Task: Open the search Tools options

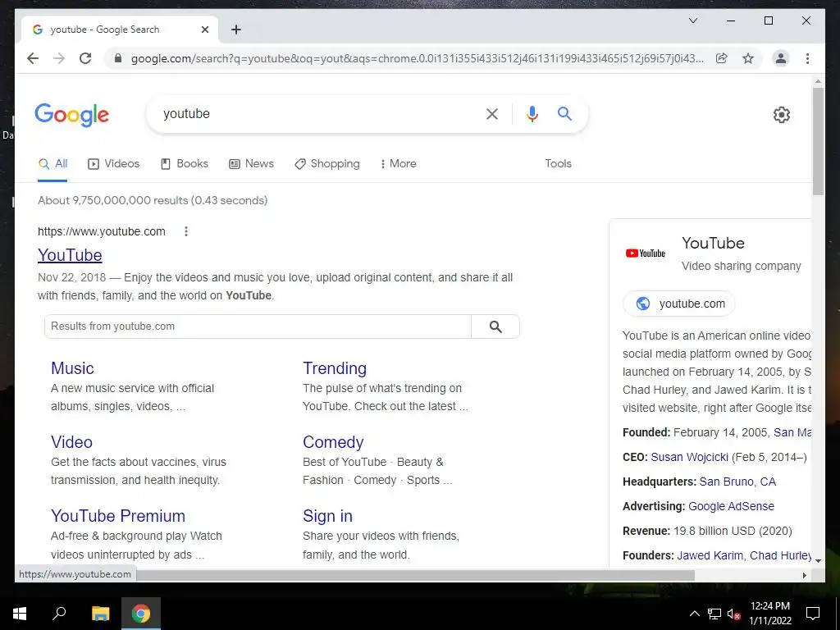Action: click(x=558, y=164)
